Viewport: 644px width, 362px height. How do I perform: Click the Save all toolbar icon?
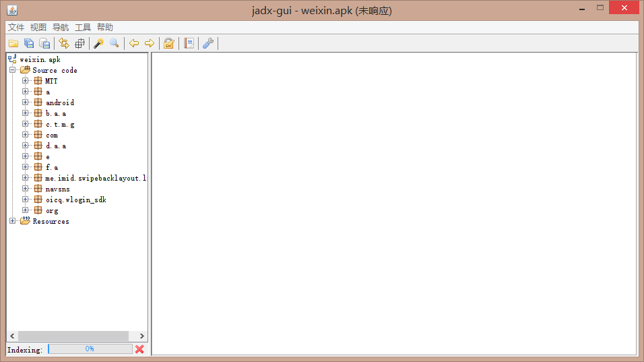[x=29, y=43]
